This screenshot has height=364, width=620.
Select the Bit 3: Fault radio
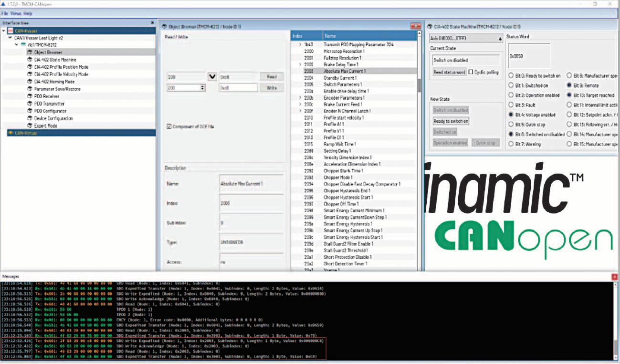pyautogui.click(x=511, y=105)
